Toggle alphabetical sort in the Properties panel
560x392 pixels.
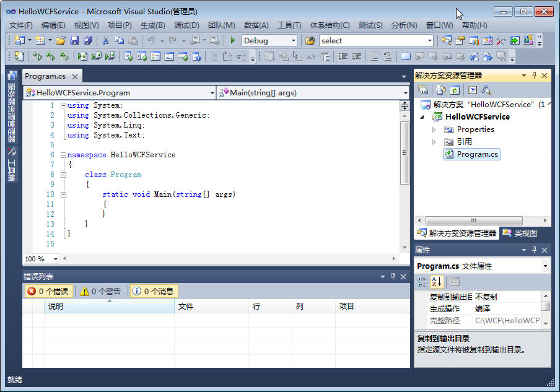(x=437, y=282)
